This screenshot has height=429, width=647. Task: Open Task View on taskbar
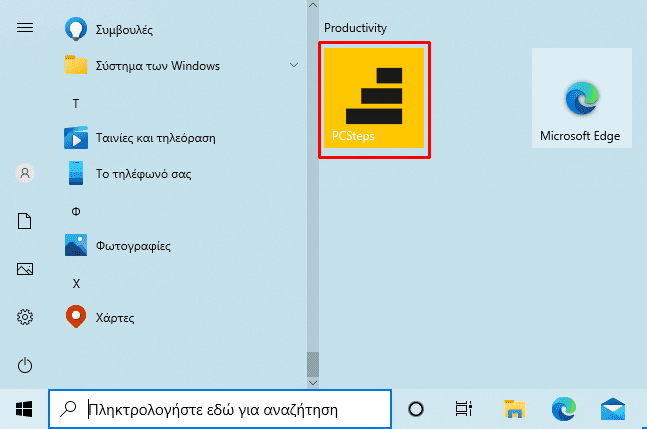463,409
